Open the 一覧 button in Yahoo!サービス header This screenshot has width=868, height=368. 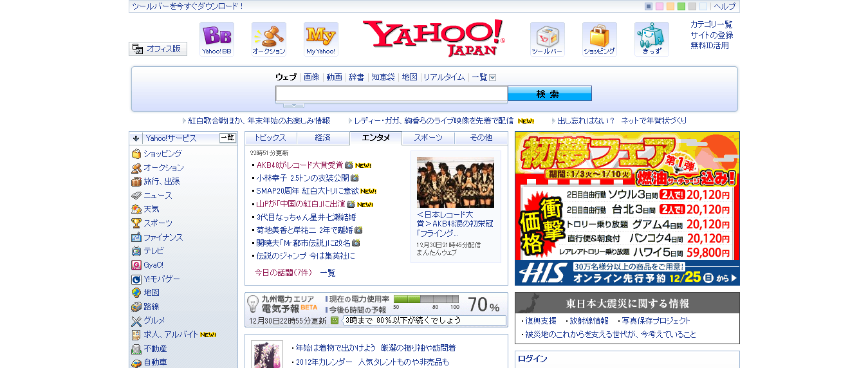228,138
